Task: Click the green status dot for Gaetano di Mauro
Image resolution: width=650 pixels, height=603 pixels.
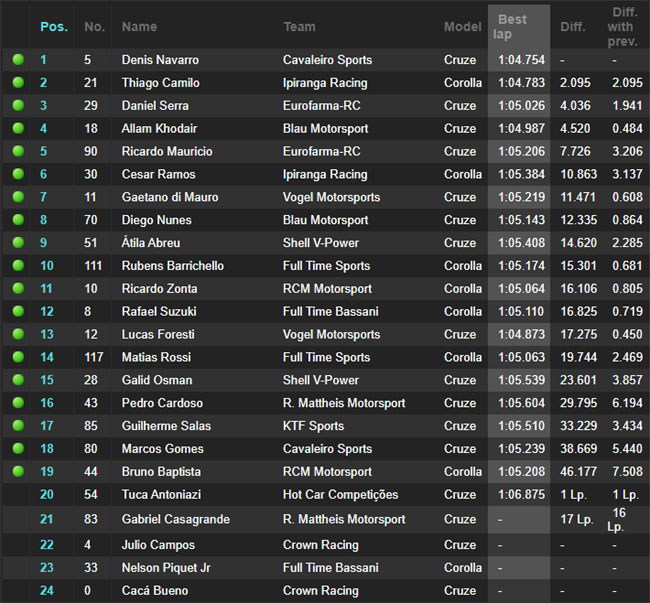Action: point(18,196)
